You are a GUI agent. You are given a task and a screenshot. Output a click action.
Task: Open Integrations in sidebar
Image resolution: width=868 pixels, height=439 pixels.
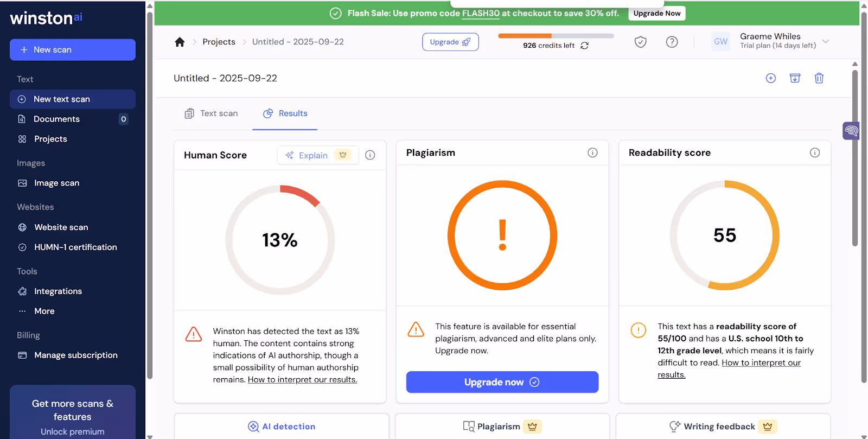[x=73, y=291]
